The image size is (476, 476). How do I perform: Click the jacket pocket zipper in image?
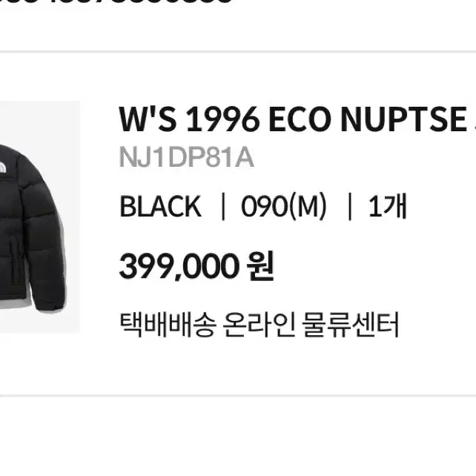(x=13, y=261)
